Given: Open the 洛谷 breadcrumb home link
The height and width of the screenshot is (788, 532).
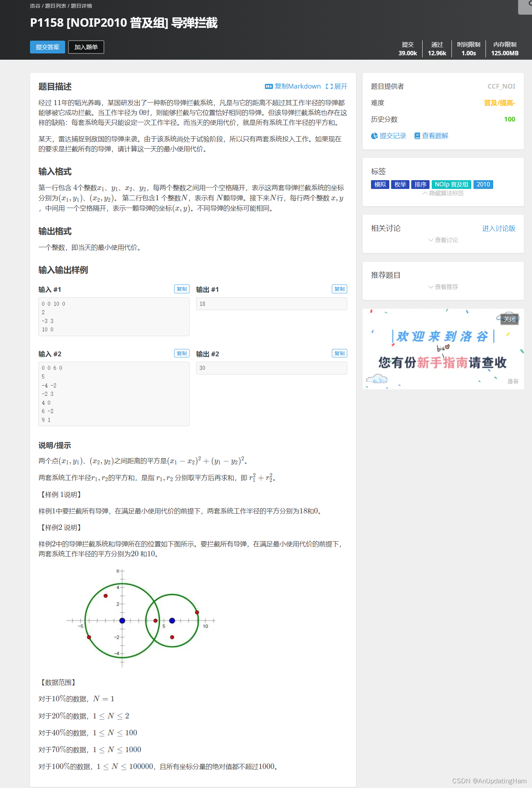Looking at the screenshot, I should click(x=35, y=6).
